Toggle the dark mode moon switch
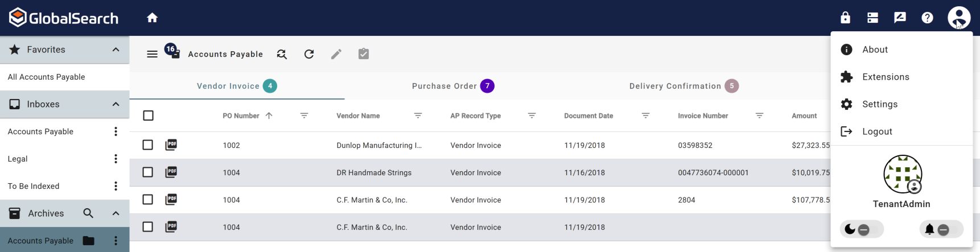980x252 pixels. [861, 229]
